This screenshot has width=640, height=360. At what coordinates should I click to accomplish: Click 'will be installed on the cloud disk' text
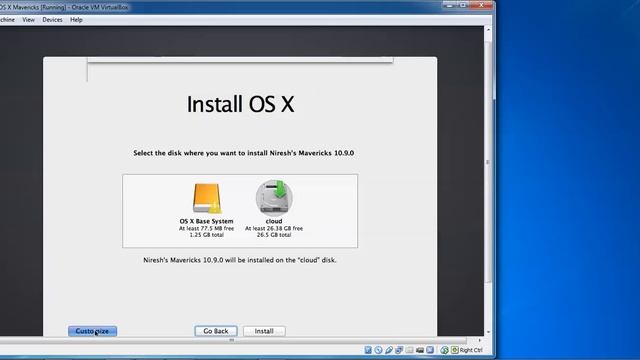point(280,260)
